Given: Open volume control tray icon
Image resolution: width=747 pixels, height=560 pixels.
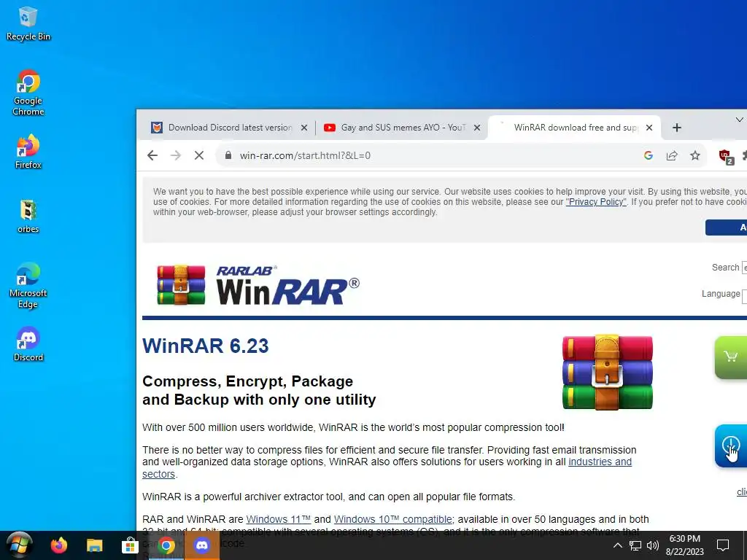Looking at the screenshot, I should click(x=653, y=545).
